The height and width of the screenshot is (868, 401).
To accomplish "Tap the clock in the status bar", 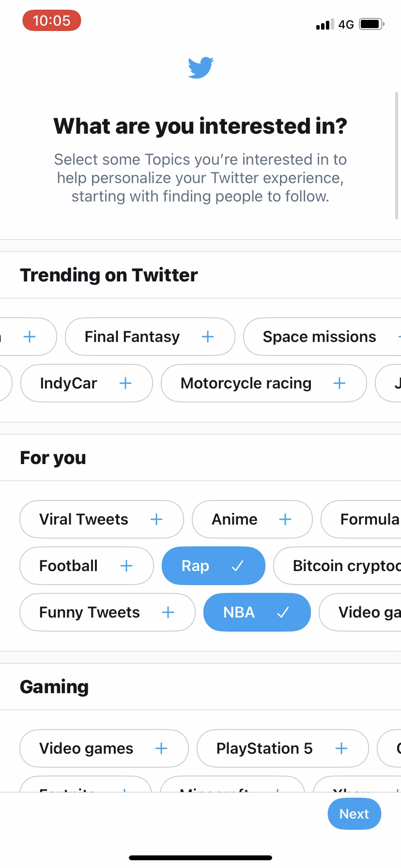I will [x=51, y=20].
